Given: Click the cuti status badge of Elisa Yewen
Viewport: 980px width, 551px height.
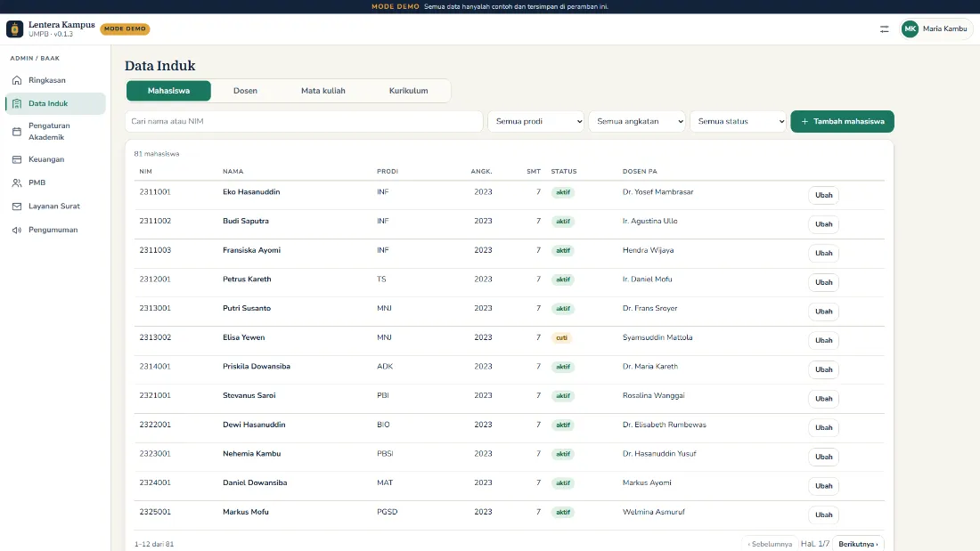Looking at the screenshot, I should tap(562, 337).
